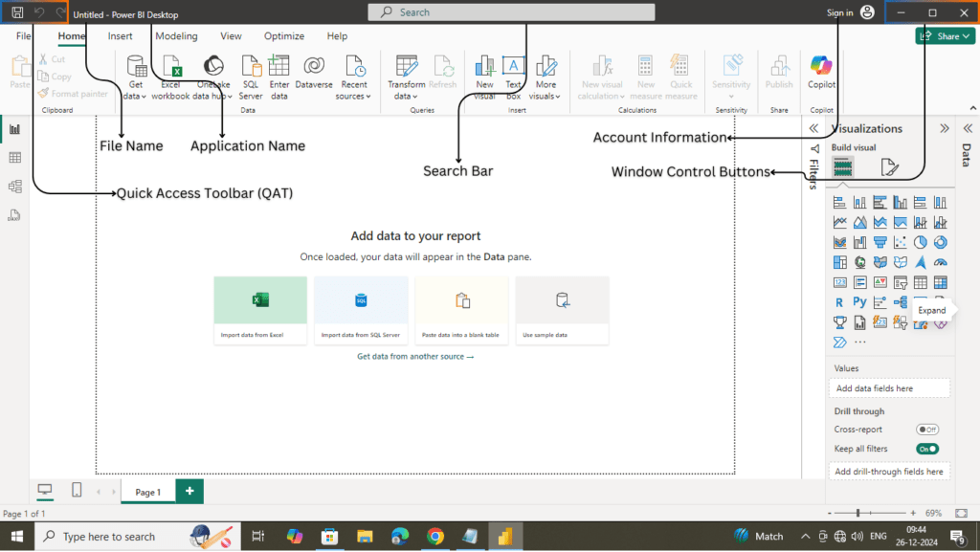Open Model view in left sidebar
Image resolution: width=980 pixels, height=552 pixels.
(15, 187)
